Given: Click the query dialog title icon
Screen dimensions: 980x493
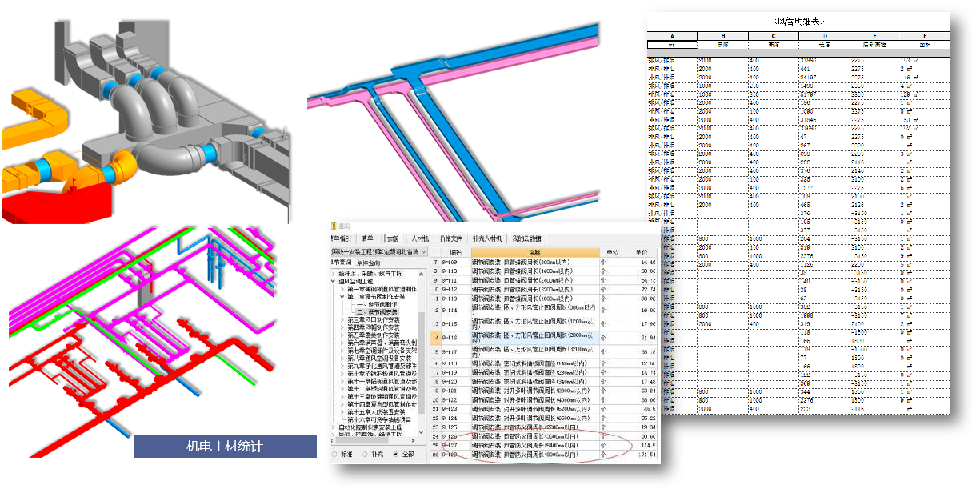Looking at the screenshot, I should pyautogui.click(x=334, y=226).
